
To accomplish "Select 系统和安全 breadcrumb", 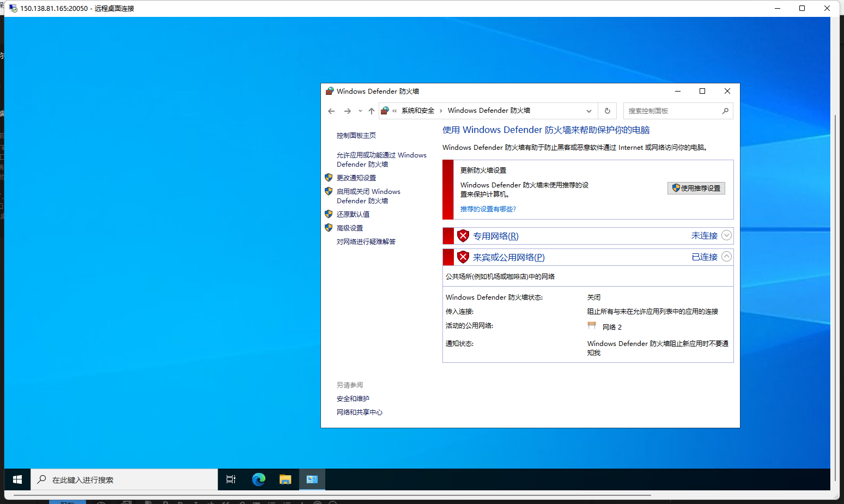I will (x=418, y=111).
